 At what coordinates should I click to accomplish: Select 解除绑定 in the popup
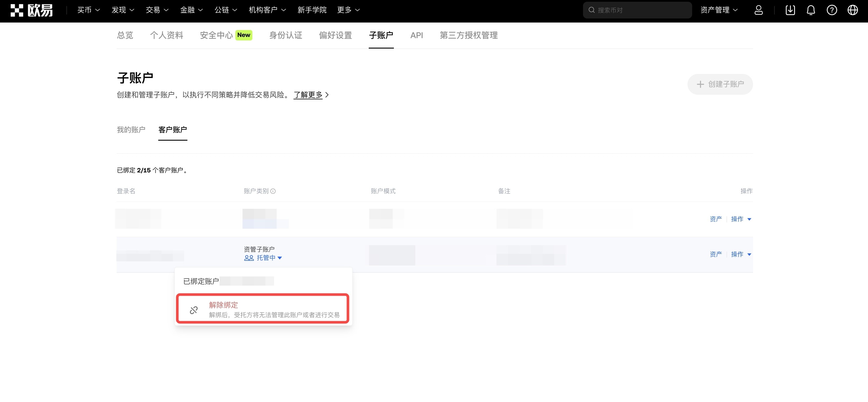point(224,305)
